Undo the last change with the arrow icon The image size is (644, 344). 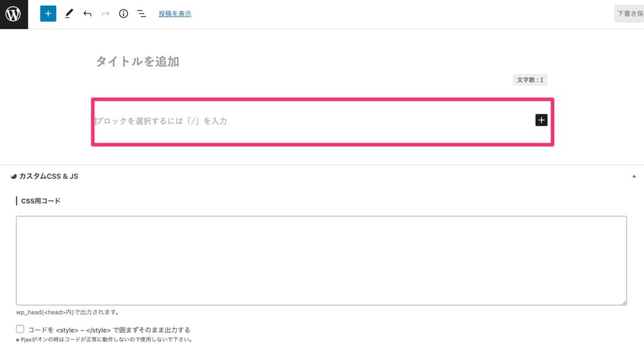(87, 14)
